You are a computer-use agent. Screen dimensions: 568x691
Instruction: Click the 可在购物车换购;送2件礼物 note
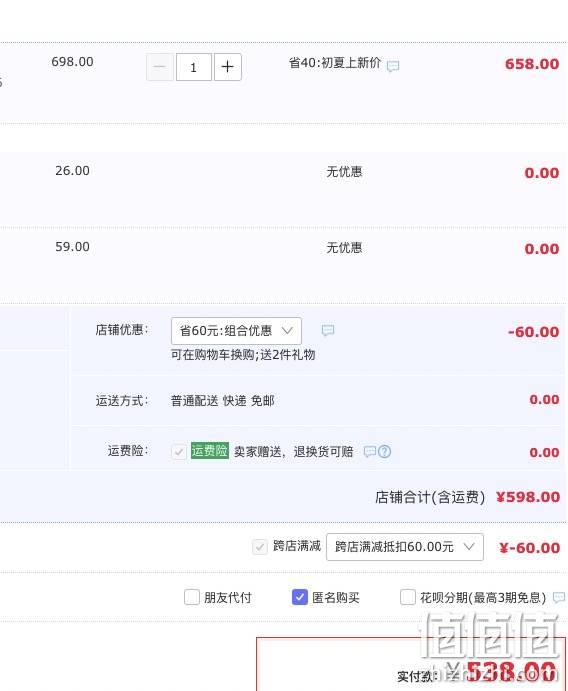tap(243, 355)
